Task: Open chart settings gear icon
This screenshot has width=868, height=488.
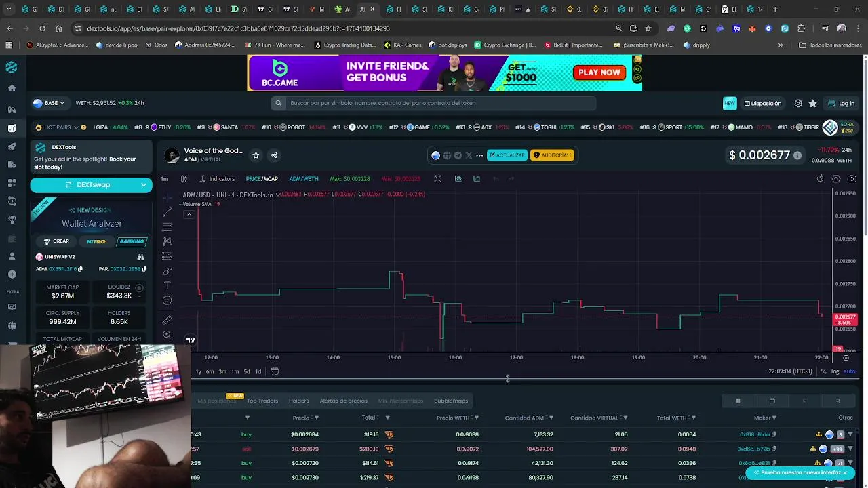Action: point(836,179)
